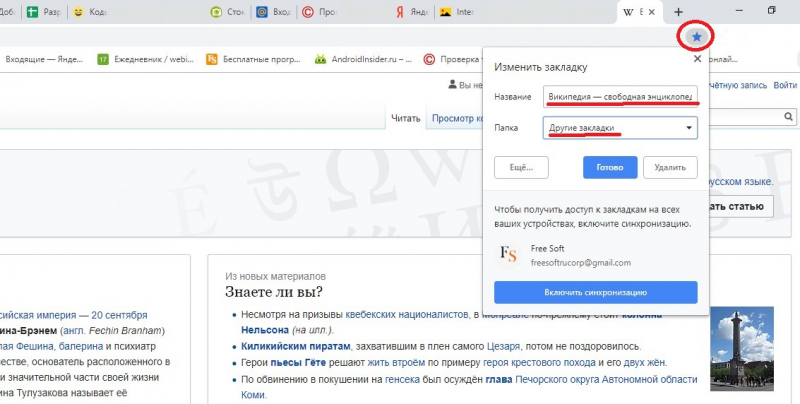This screenshot has height=404, width=800.
Task: Restore down the browser window
Action: point(772,10)
